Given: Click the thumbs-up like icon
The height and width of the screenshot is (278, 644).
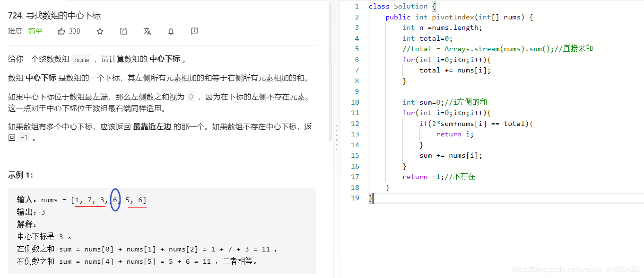Looking at the screenshot, I should point(61,31).
